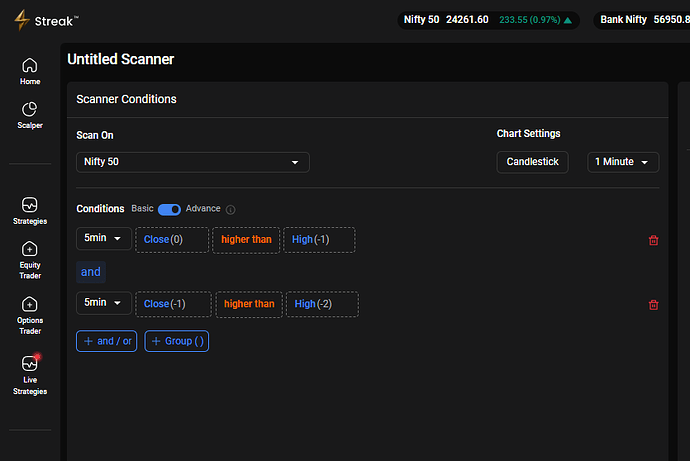Toggle the Basic/Advance conditions switch
Screen dimensions: 690x461
tap(169, 209)
